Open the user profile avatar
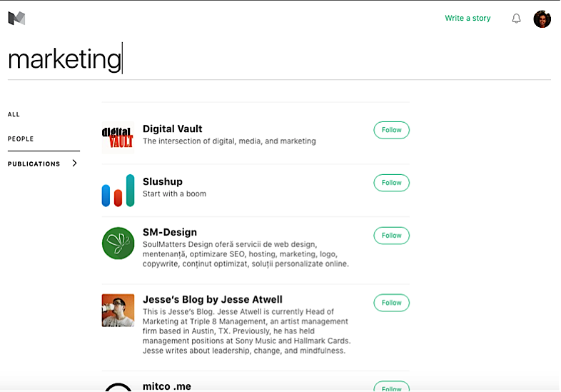The image size is (561, 392). (542, 19)
